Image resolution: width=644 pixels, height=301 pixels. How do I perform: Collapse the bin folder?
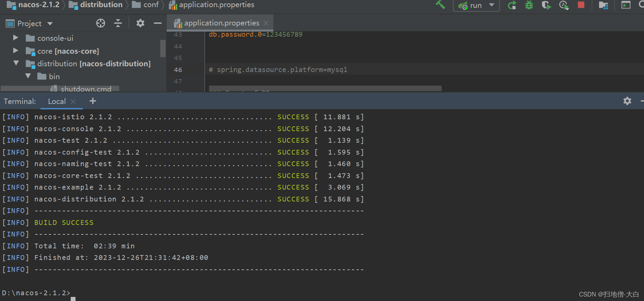28,76
